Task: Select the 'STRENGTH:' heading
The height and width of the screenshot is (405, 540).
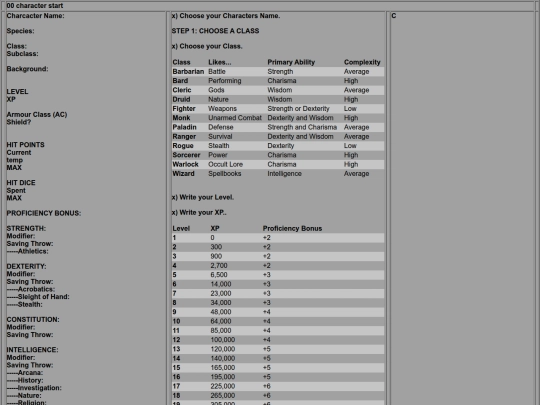Action: point(26,228)
